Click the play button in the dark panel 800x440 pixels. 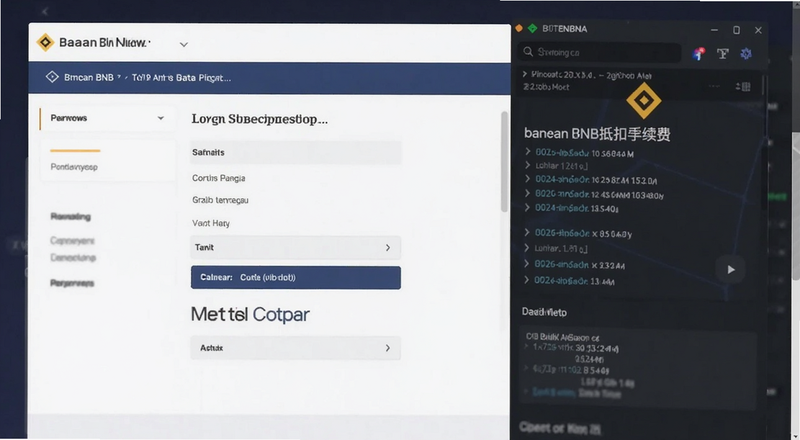pos(731,270)
